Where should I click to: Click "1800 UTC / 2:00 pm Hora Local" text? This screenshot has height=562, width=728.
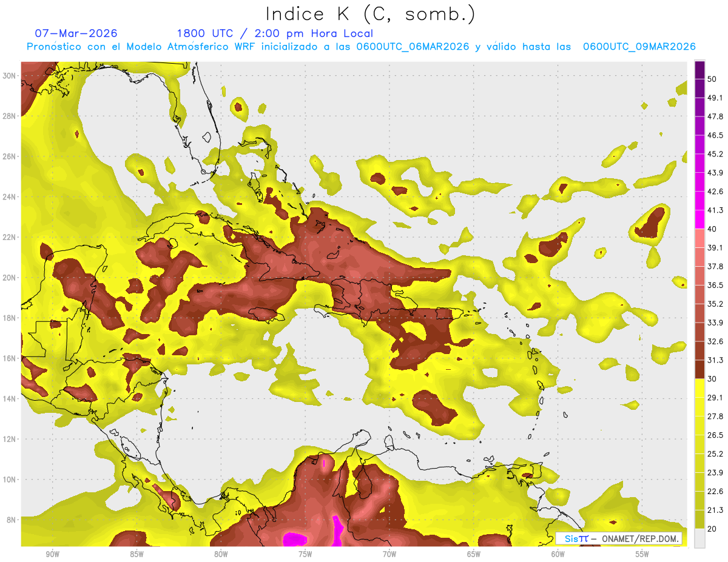click(x=275, y=33)
